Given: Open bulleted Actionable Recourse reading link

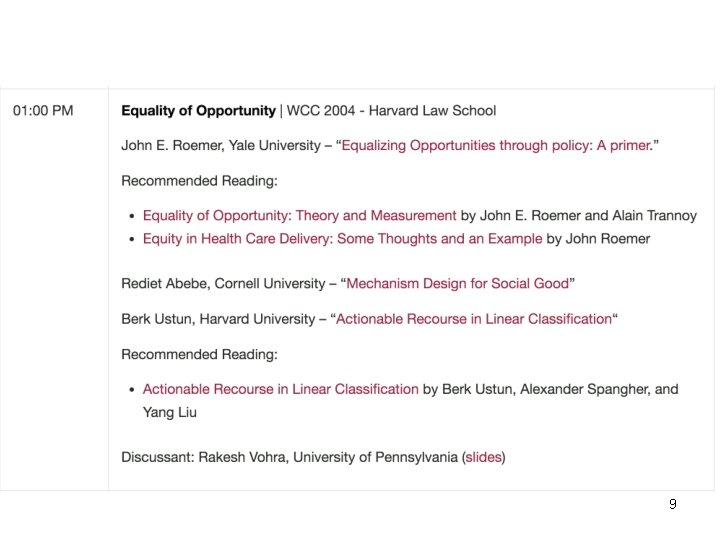Looking at the screenshot, I should tap(280, 389).
